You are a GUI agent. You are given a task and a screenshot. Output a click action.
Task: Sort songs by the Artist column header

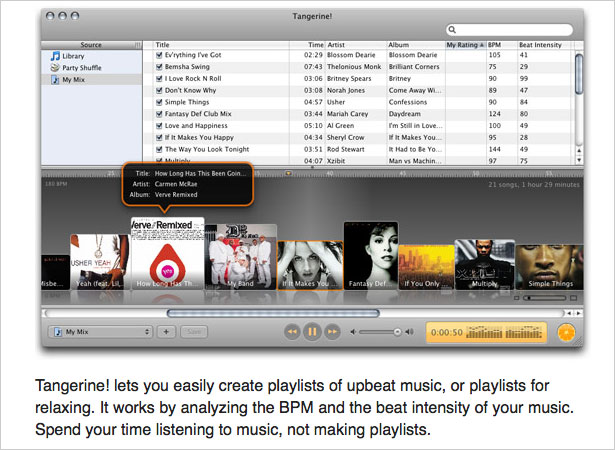(x=357, y=45)
